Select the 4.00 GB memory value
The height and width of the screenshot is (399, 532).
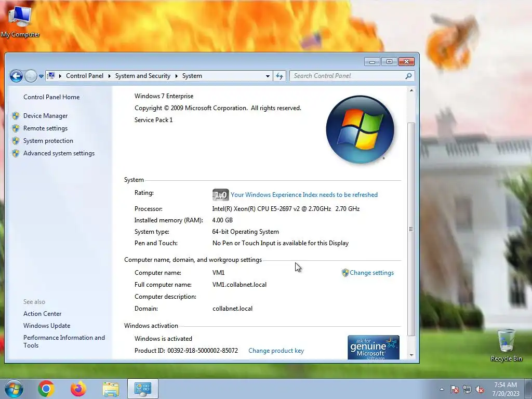(x=222, y=220)
